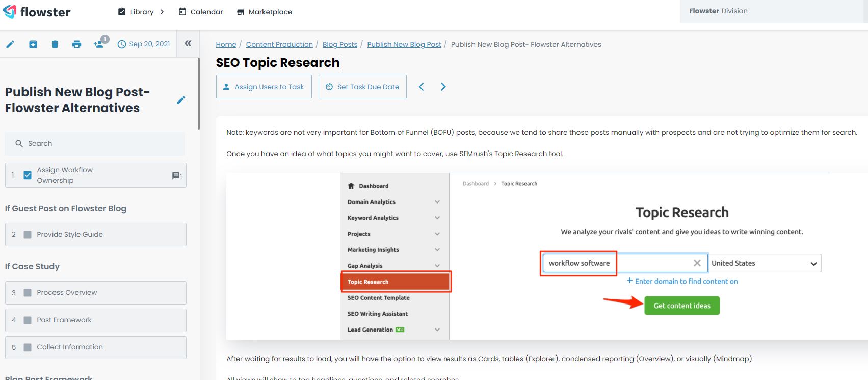Check the Collect Information checkbox

(28, 347)
